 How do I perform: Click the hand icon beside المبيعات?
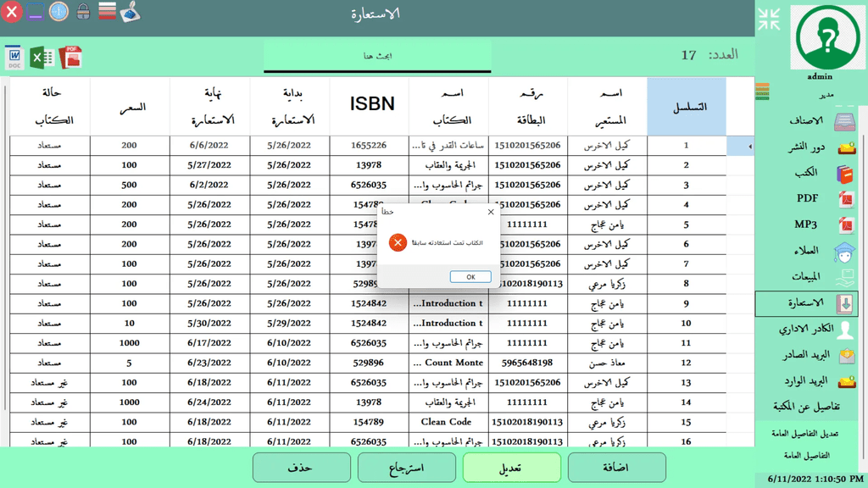pos(845,277)
